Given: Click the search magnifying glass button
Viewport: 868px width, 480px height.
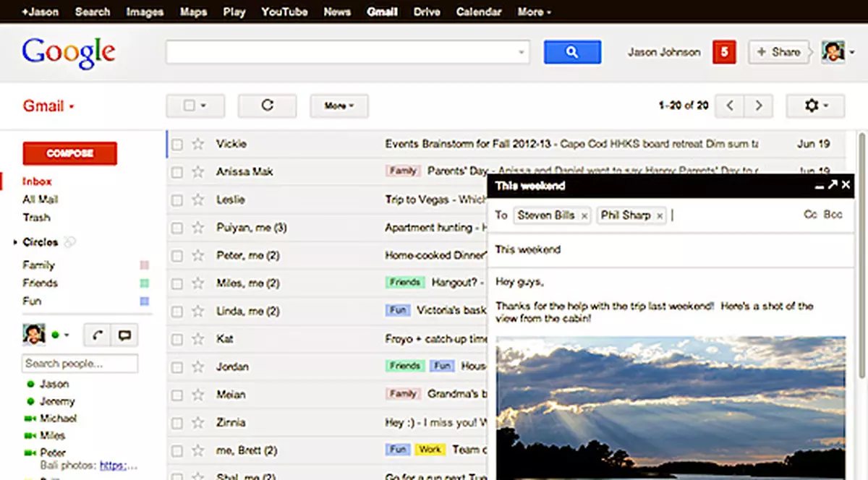Looking at the screenshot, I should pos(572,53).
